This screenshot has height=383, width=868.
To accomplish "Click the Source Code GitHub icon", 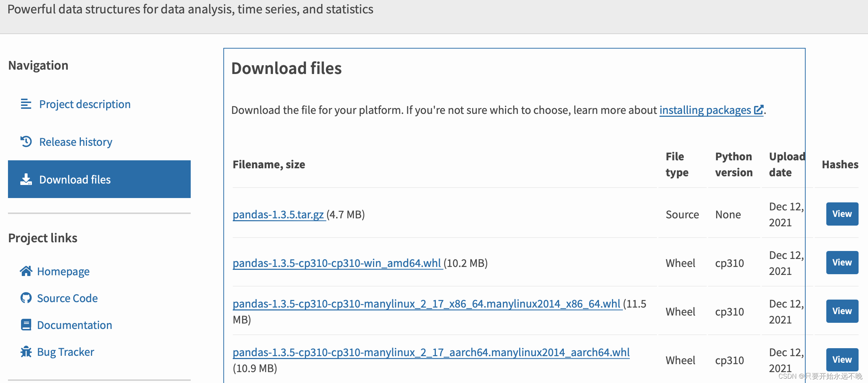I will [26, 298].
